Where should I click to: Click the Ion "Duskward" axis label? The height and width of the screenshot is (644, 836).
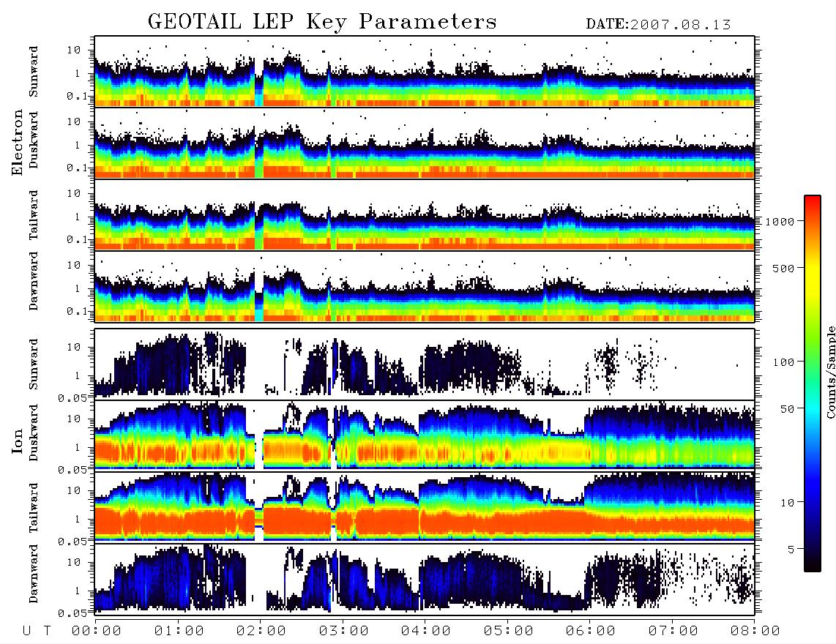pos(34,433)
